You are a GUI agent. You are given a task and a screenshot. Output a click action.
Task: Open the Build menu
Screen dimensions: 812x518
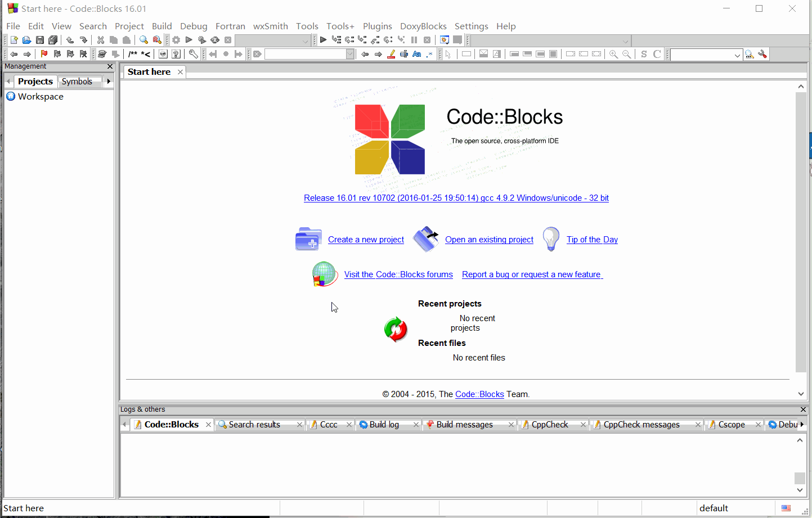162,26
